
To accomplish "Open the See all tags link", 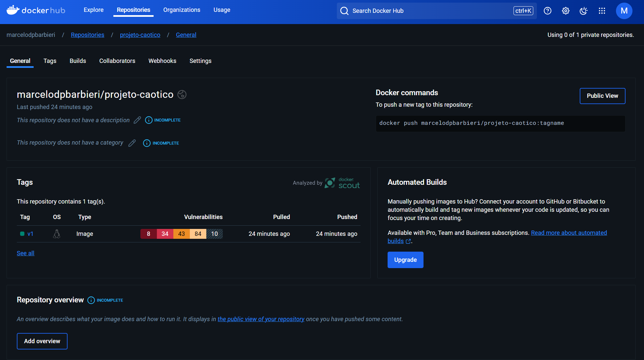I will click(x=25, y=253).
